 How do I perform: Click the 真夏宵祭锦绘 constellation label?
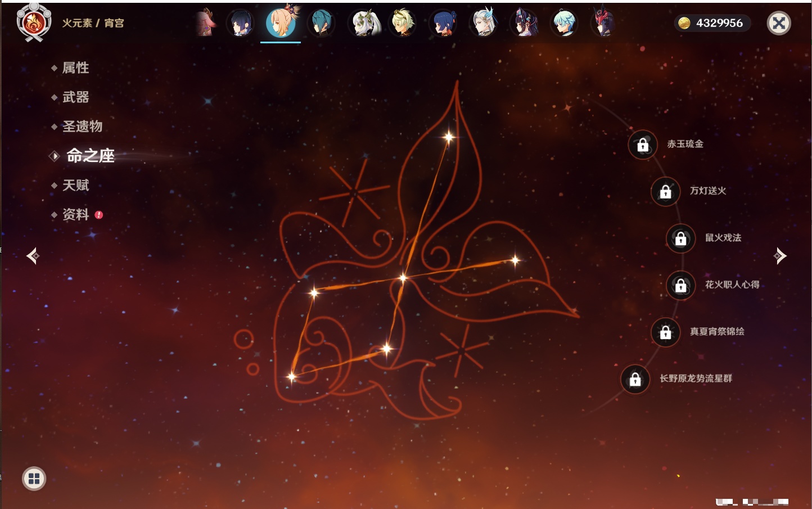tap(717, 331)
